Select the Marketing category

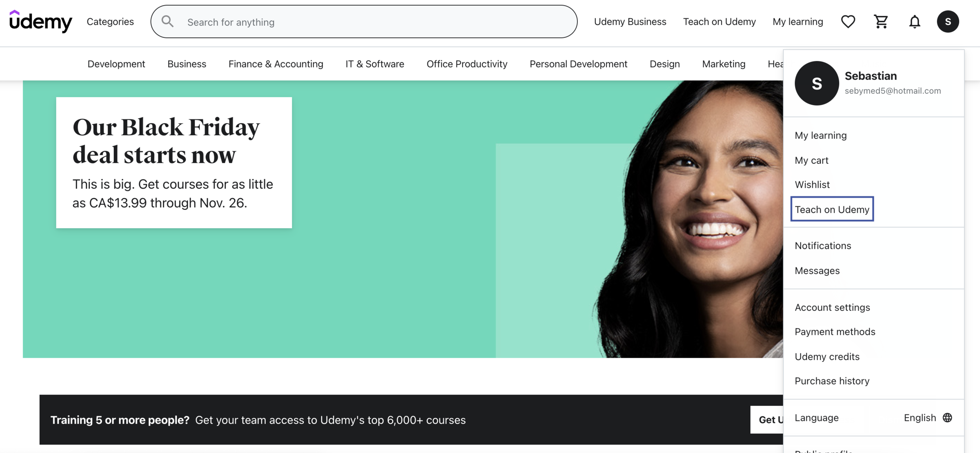point(724,64)
